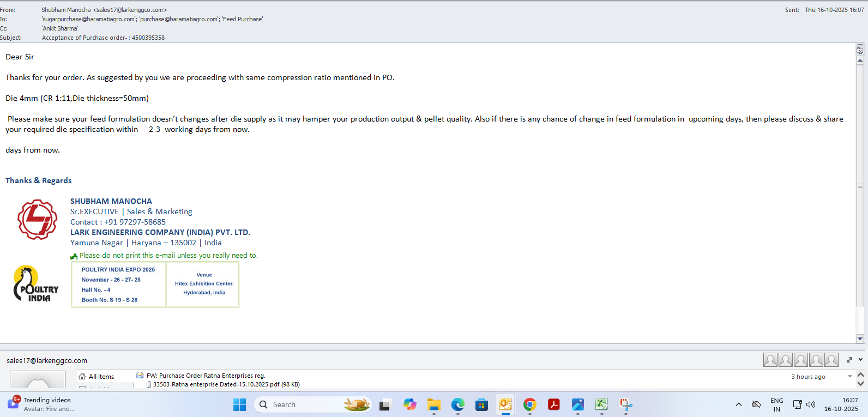This screenshot has height=417, width=868.
Task: Click the Windows Start button
Action: coord(239,404)
